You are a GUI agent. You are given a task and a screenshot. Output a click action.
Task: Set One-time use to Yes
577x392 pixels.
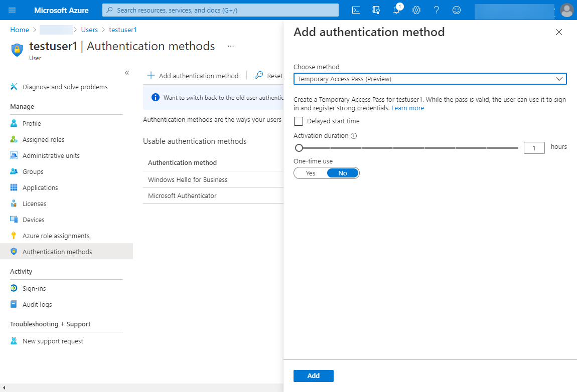click(x=311, y=173)
